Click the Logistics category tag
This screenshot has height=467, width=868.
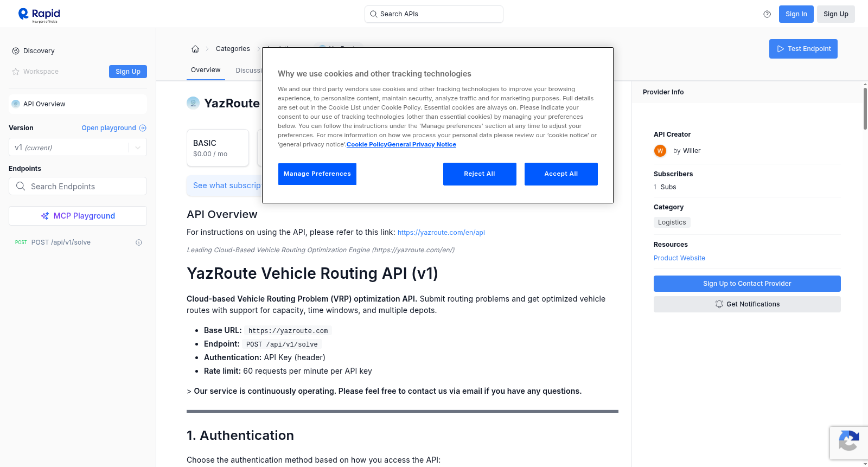[x=672, y=222]
